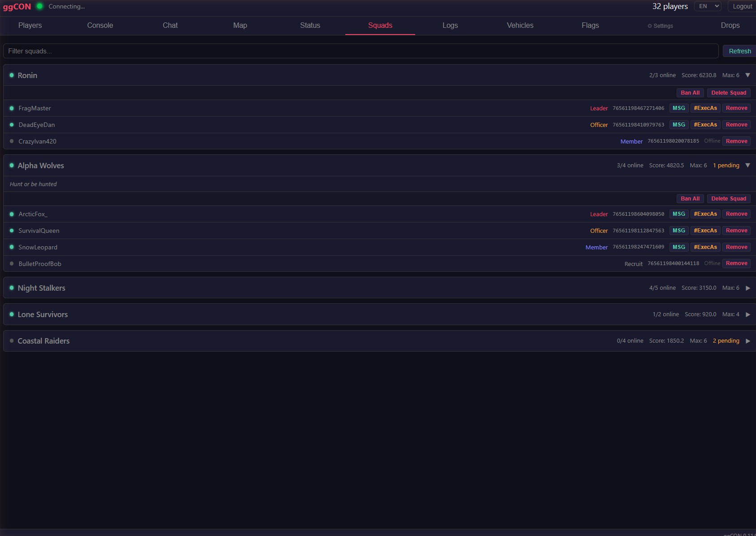Expand the Lone Survivors squad arrow
756x536 pixels.
coord(747,314)
